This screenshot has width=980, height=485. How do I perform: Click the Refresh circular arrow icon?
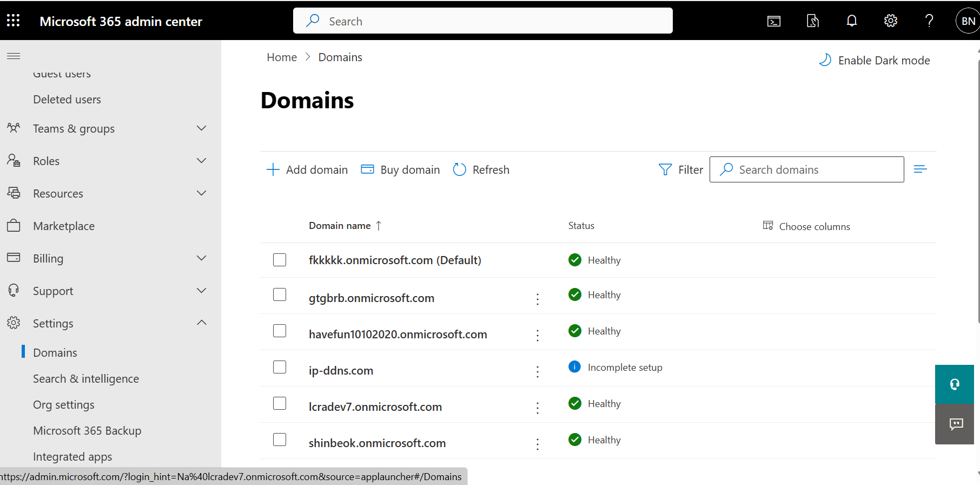[460, 169]
